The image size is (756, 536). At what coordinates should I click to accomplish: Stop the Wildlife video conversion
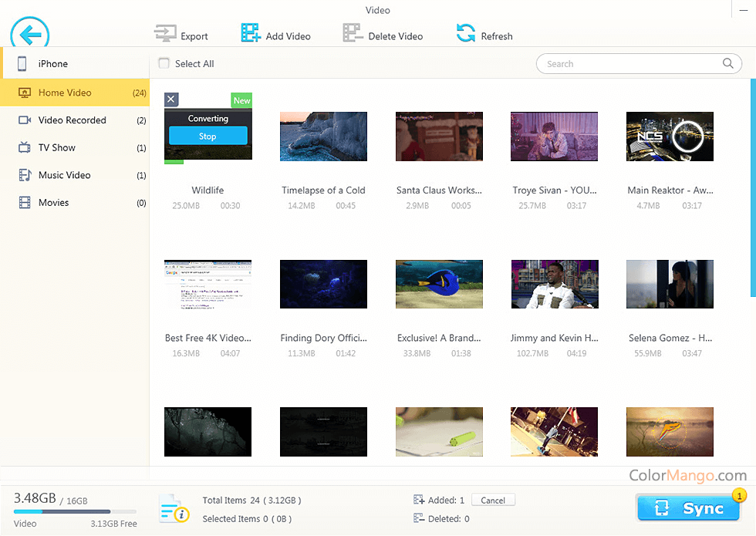[208, 137]
